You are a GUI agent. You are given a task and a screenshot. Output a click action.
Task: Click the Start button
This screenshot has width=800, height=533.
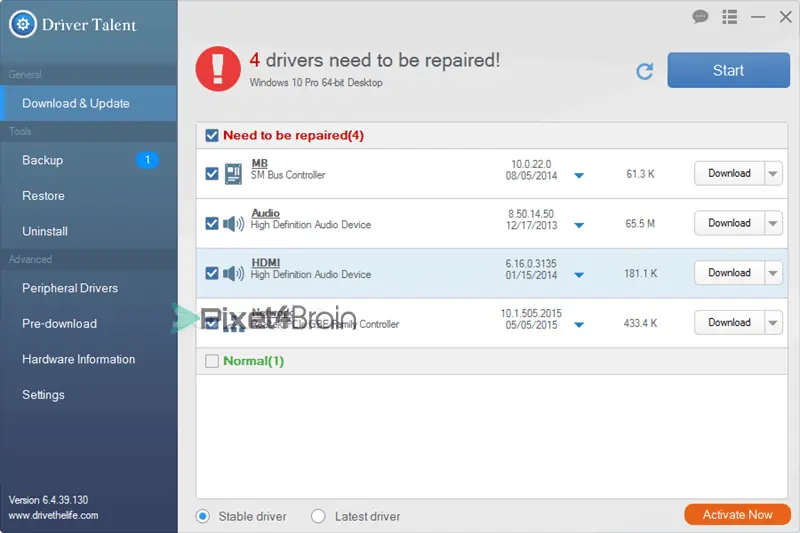[729, 70]
